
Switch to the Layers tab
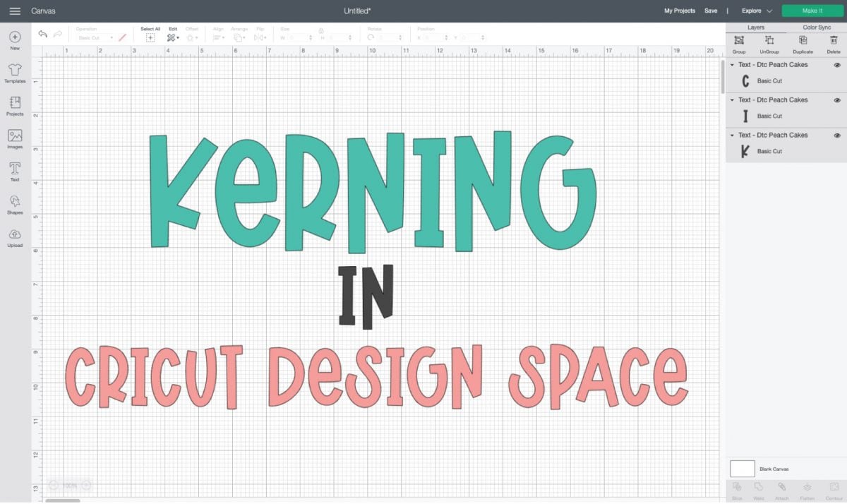click(756, 28)
